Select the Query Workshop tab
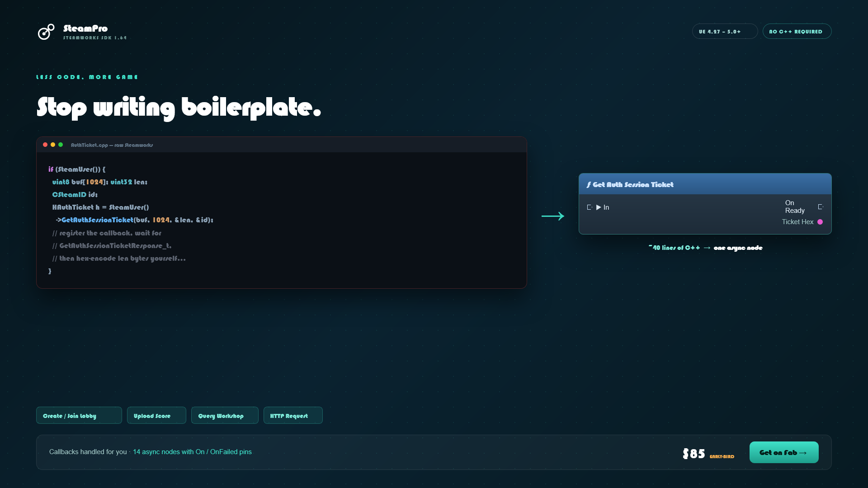868x488 pixels. click(225, 415)
